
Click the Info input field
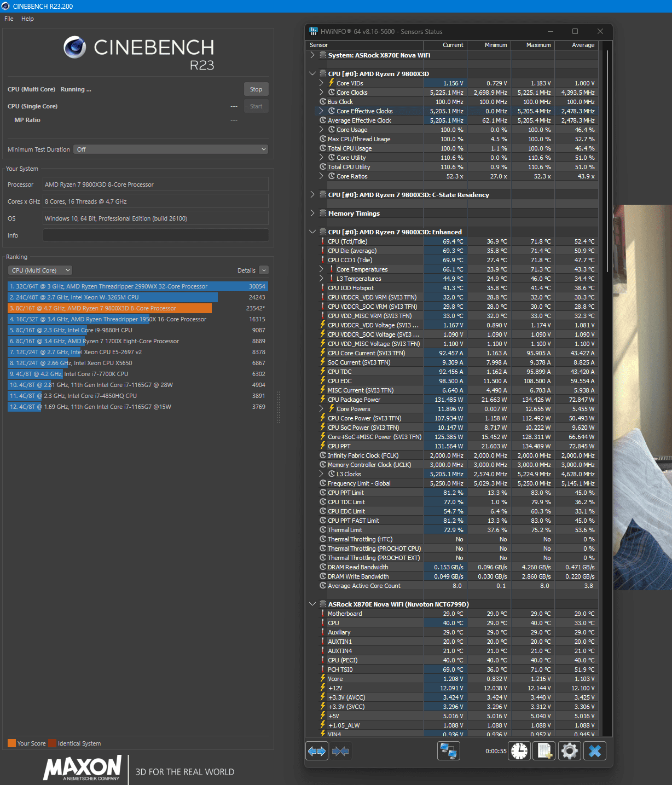click(x=156, y=235)
